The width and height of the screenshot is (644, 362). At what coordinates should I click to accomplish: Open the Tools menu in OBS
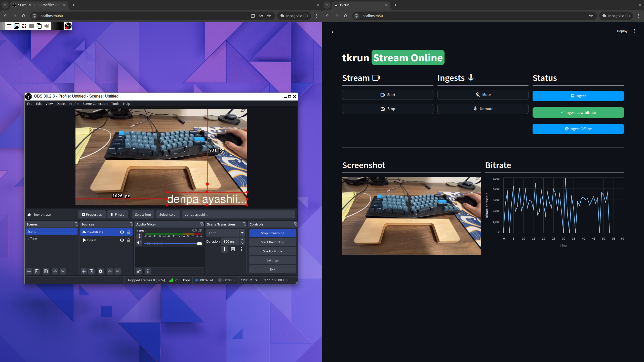click(115, 104)
